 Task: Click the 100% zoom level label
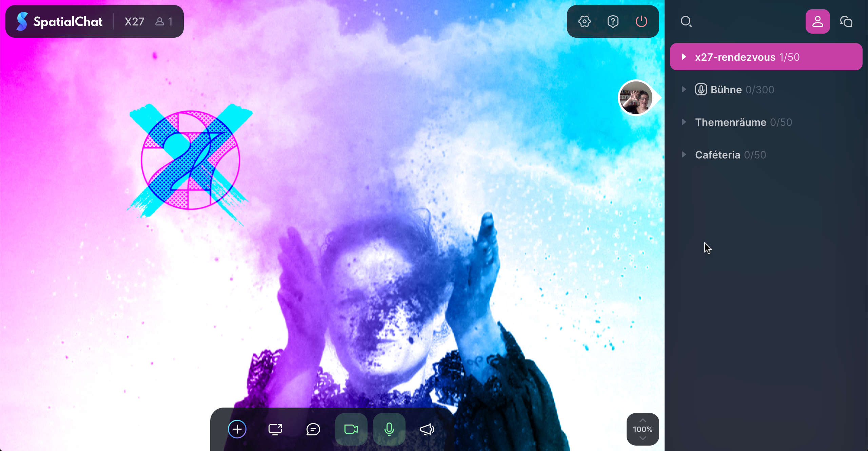point(643,429)
